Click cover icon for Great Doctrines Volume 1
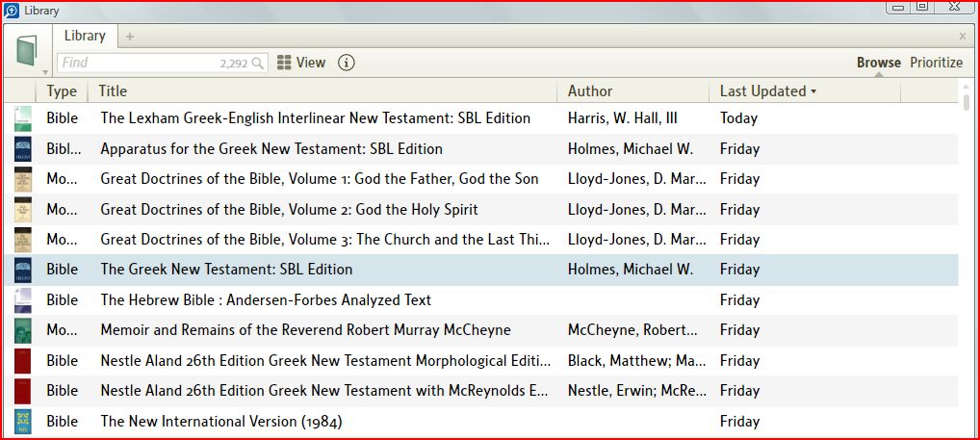Viewport: 980px width, 440px height. pos(23,179)
